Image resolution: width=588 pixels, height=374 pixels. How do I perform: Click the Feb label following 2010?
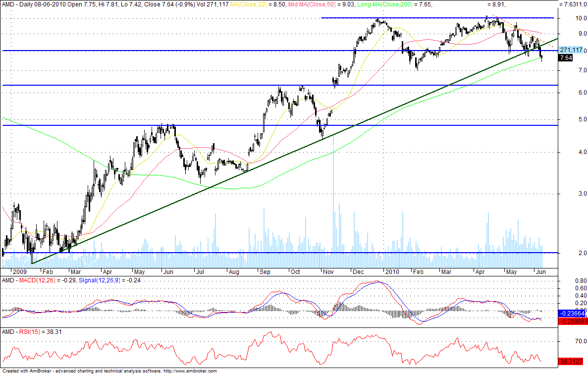point(418,271)
